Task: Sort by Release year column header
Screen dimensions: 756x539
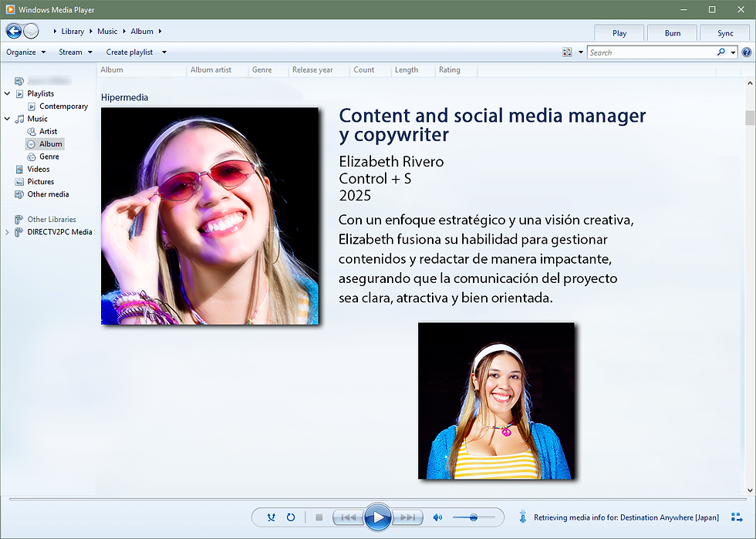Action: coord(319,70)
